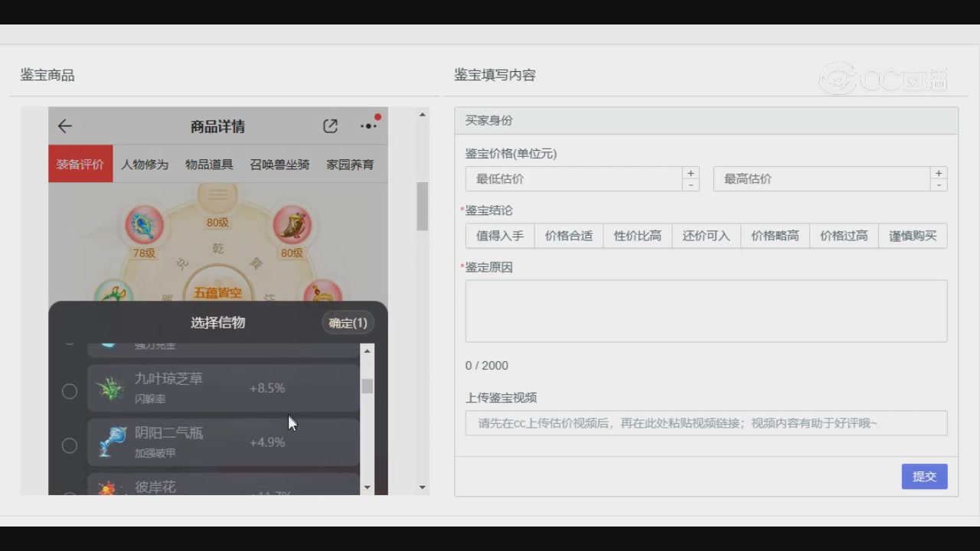Open the three-dot more menu

click(368, 126)
